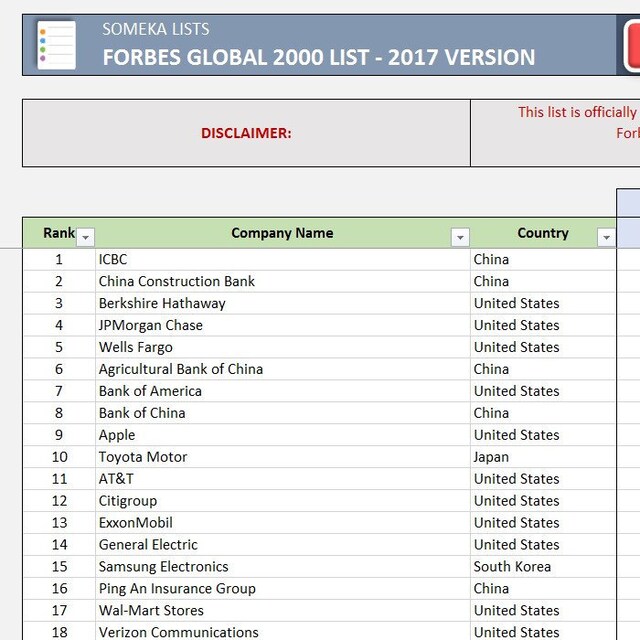Select the AT&T company cell
Screen dimensions: 640x640
282,479
